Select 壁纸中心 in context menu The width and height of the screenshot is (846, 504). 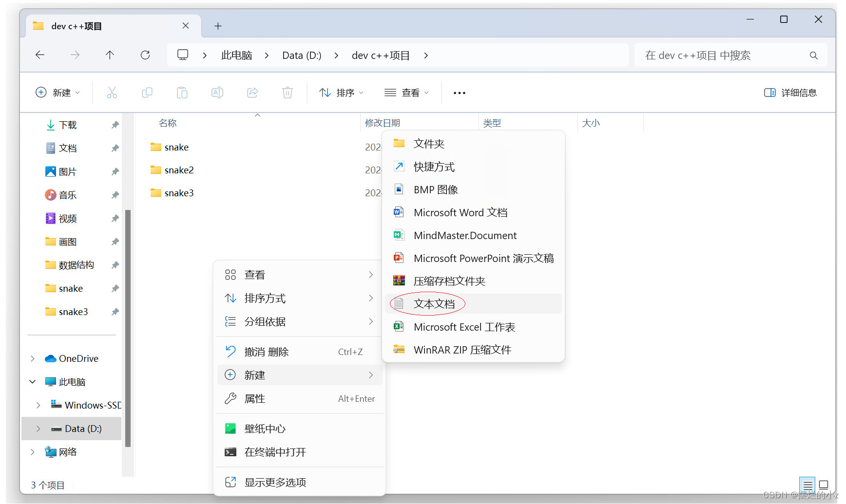(299, 429)
